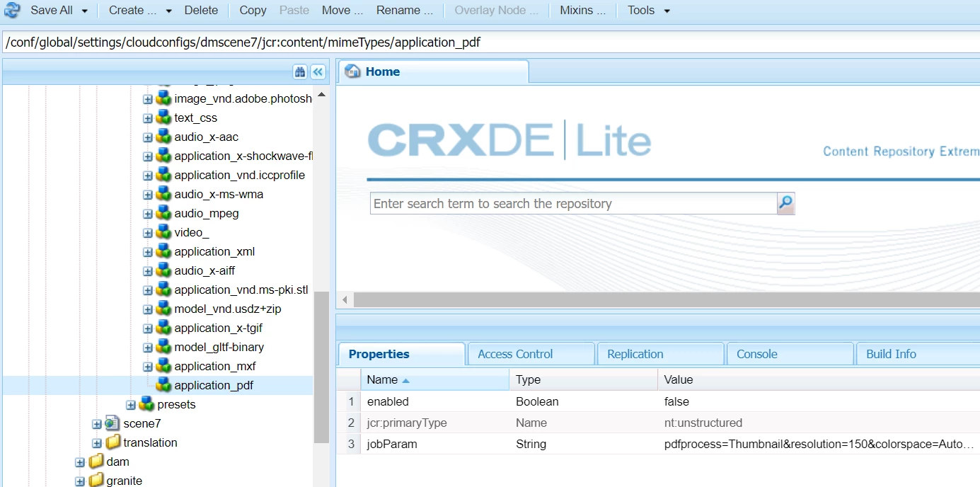Expand the presets tree node
The height and width of the screenshot is (487, 980).
point(131,405)
